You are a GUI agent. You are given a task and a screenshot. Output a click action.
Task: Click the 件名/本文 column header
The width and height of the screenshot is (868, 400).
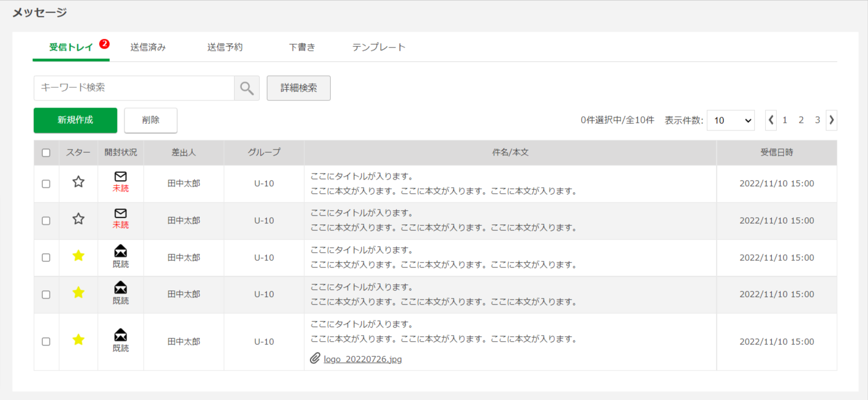coord(510,153)
